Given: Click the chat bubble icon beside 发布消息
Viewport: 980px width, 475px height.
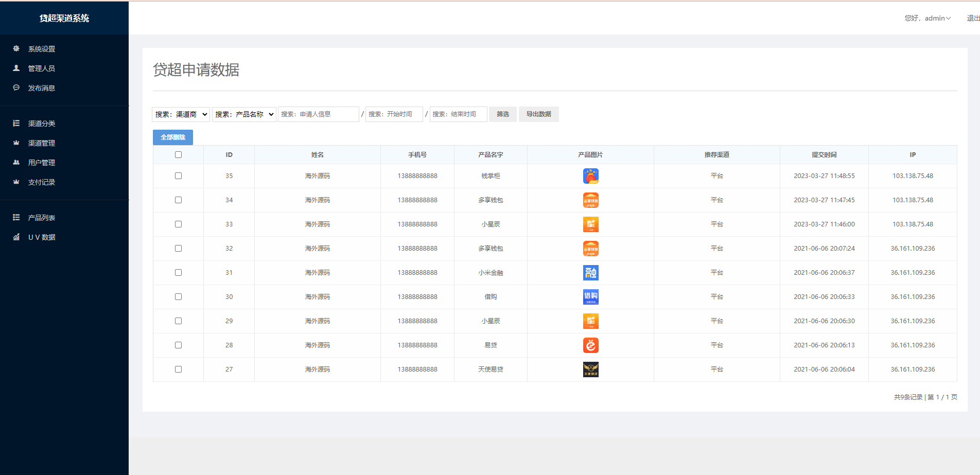Looking at the screenshot, I should (16, 88).
